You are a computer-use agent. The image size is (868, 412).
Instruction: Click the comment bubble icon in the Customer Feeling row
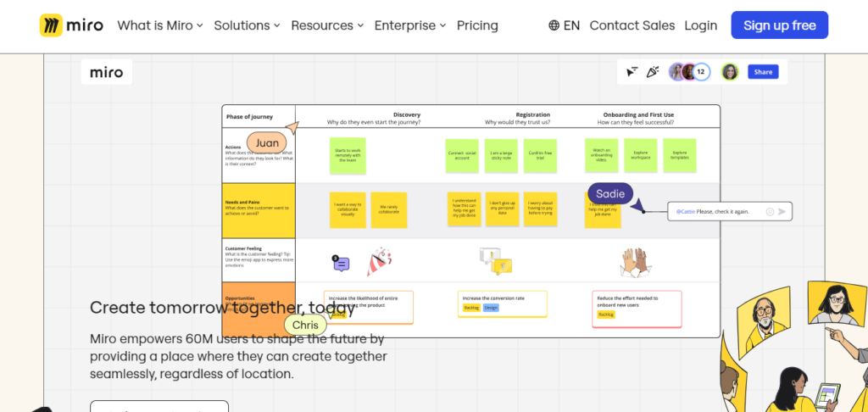pos(341,263)
